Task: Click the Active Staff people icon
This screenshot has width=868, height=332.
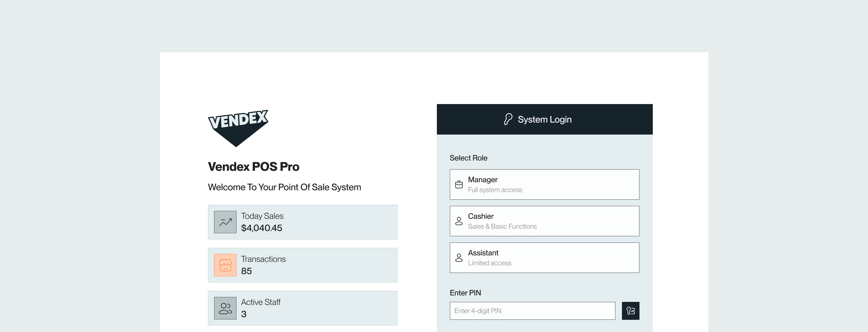Action: (x=225, y=308)
